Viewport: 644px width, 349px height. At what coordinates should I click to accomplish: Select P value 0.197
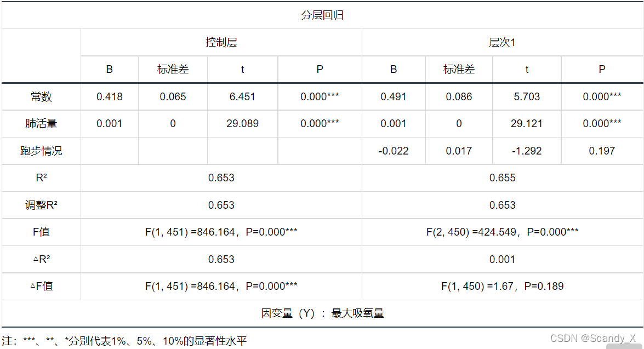pyautogui.click(x=602, y=151)
